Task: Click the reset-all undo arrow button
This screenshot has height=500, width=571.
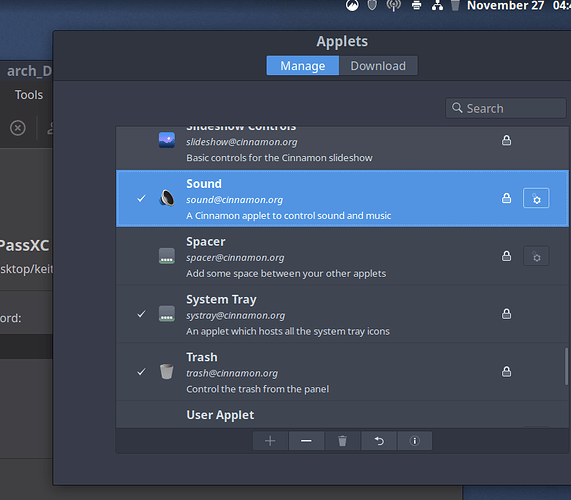Action: (379, 441)
